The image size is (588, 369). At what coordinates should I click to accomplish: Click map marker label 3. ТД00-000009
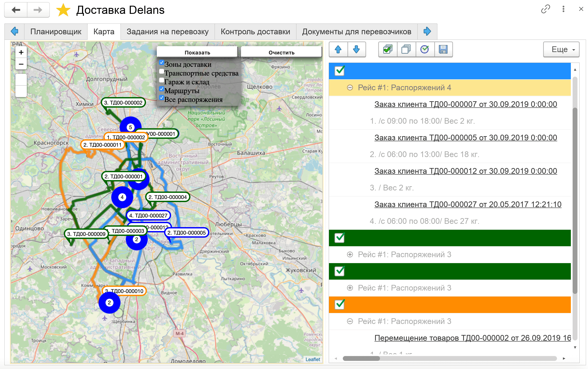click(x=86, y=234)
